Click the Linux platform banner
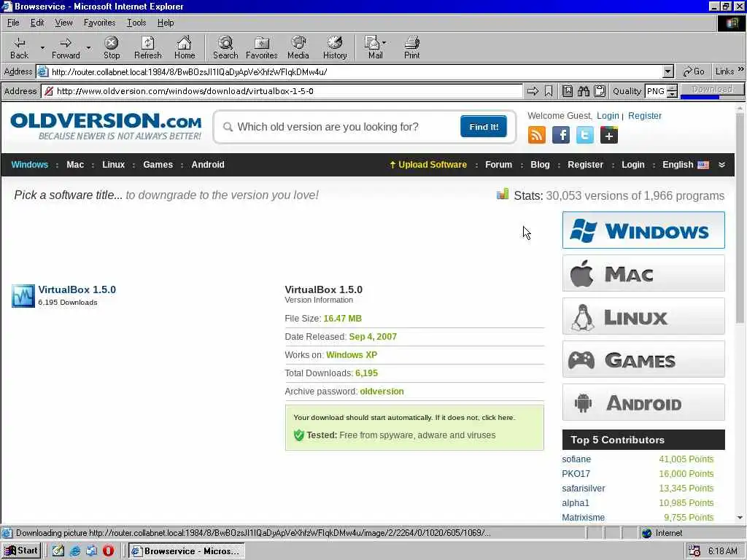The width and height of the screenshot is (747, 560). click(x=643, y=316)
